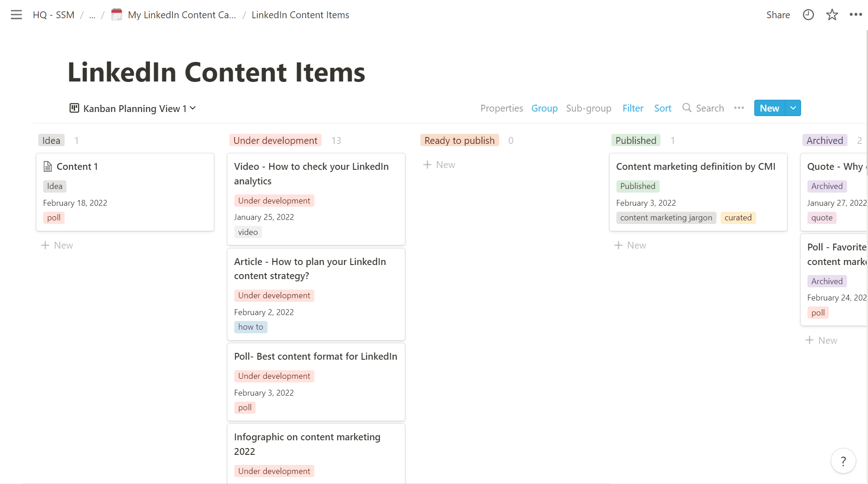868x484 pixels.
Task: Open the Properties menu
Action: [501, 108]
